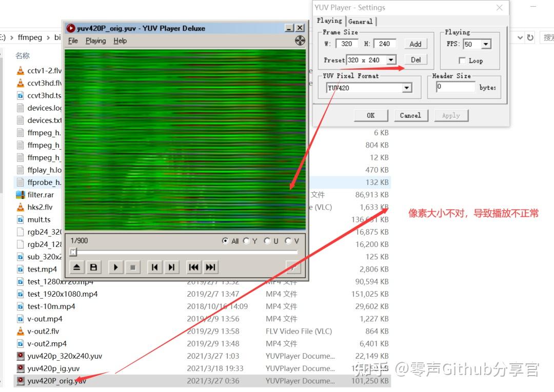This screenshot has width=554, height=392.
Task: Switch to the General tab in Settings
Action: (x=361, y=21)
